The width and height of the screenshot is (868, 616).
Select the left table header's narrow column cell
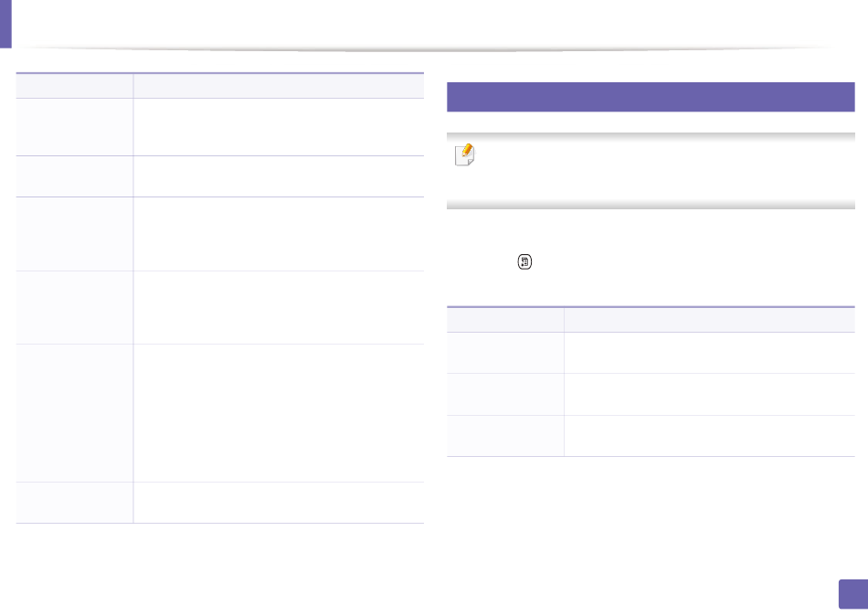coord(74,86)
